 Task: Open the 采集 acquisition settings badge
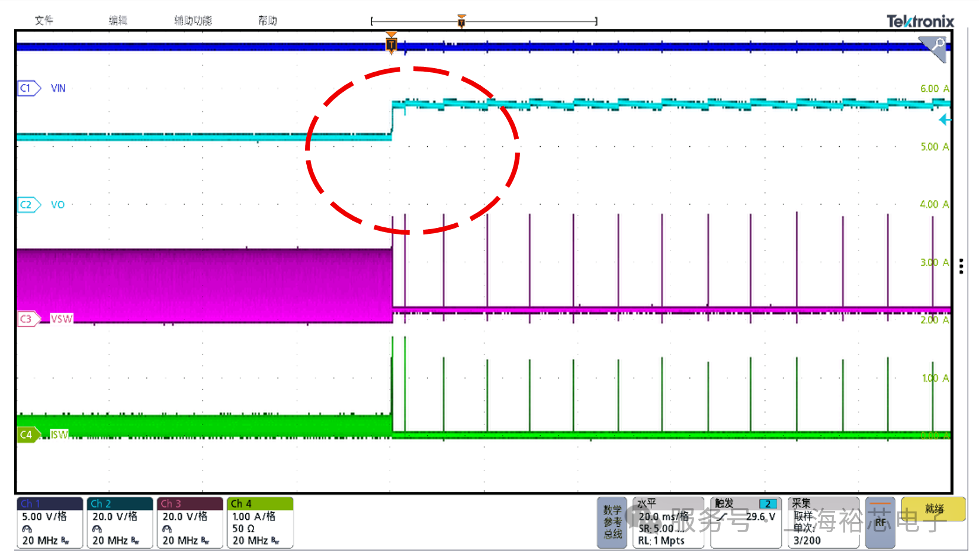824,522
